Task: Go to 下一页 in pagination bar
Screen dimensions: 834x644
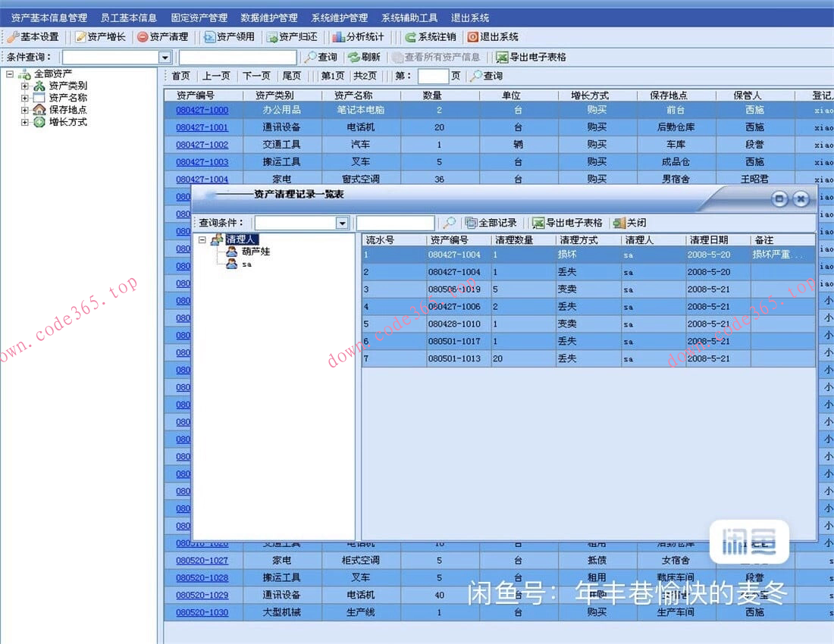Action: point(256,76)
